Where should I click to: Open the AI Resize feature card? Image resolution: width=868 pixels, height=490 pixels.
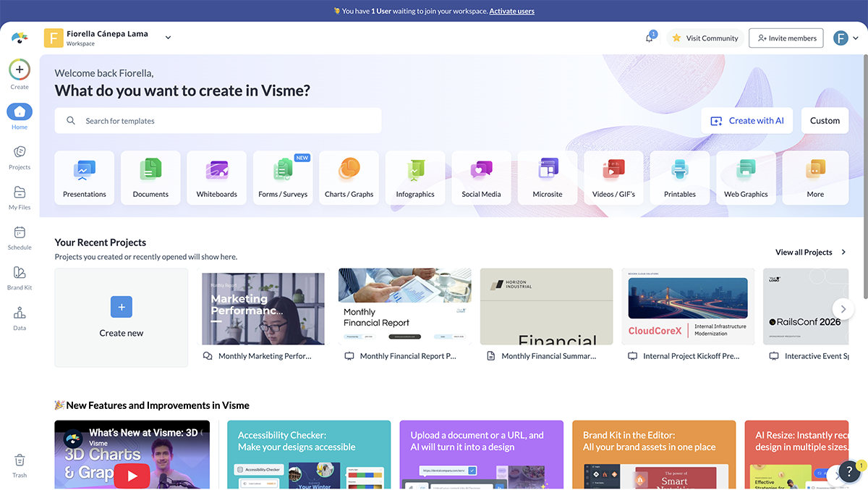tap(796, 455)
